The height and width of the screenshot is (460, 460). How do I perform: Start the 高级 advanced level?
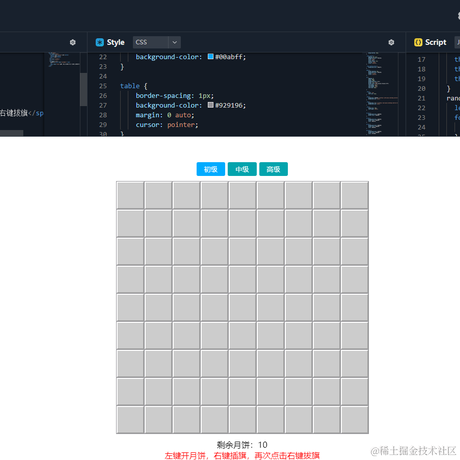273,169
